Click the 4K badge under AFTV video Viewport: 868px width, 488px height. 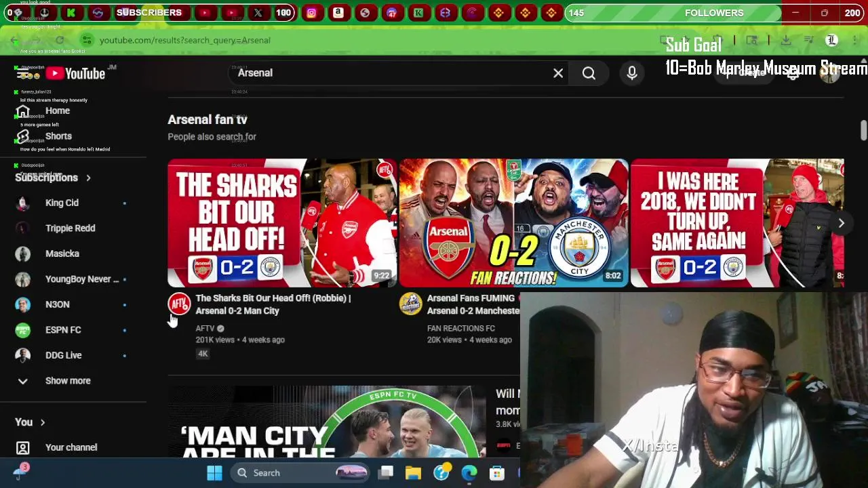tap(203, 353)
